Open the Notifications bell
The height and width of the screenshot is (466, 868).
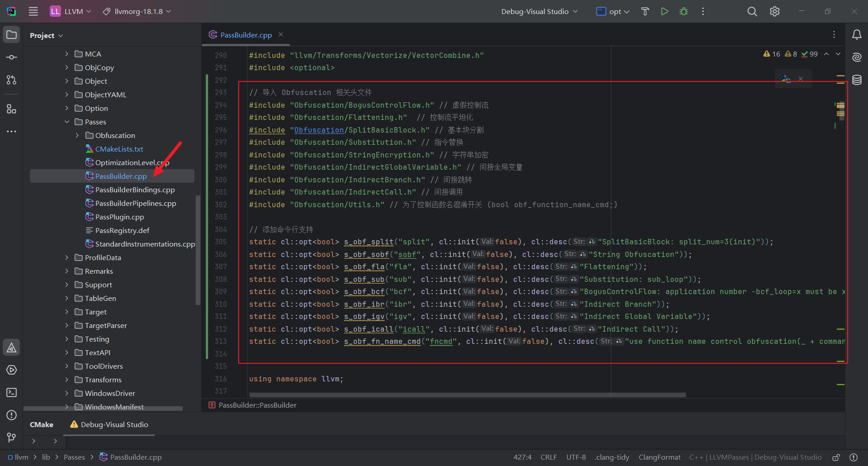coord(857,35)
